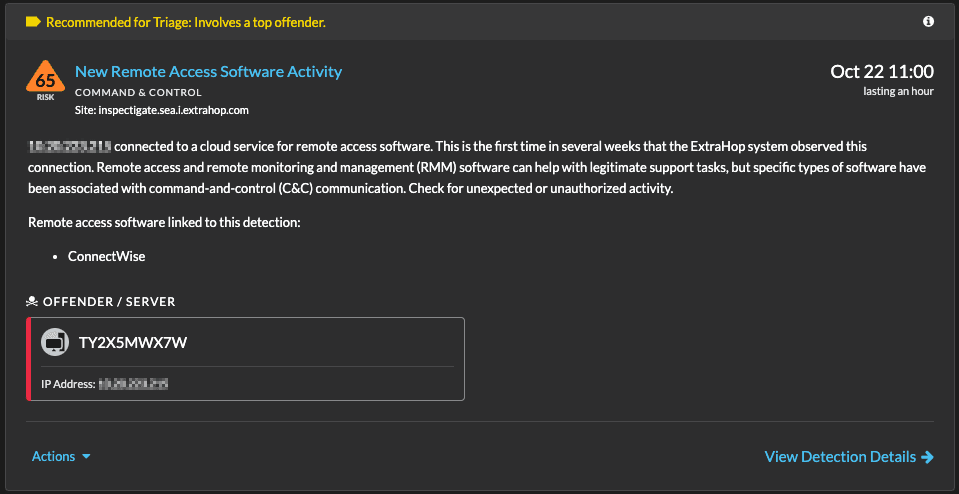Open the New Remote Access Software Activity title
The width and height of the screenshot is (959, 494).
point(208,71)
